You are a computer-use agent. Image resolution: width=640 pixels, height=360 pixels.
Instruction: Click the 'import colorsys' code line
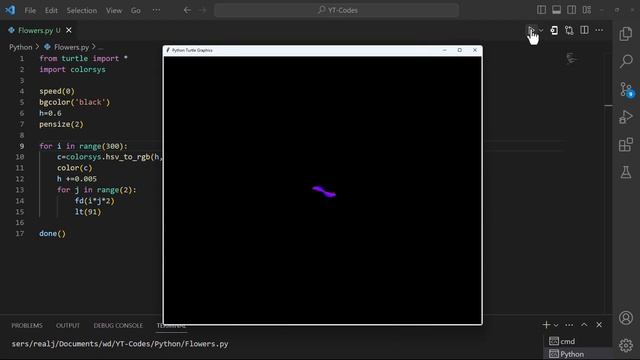point(72,69)
